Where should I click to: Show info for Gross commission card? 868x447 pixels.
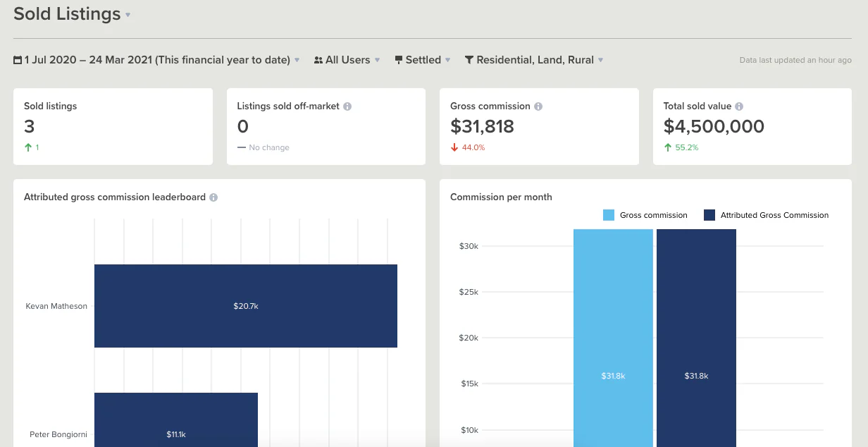(538, 106)
